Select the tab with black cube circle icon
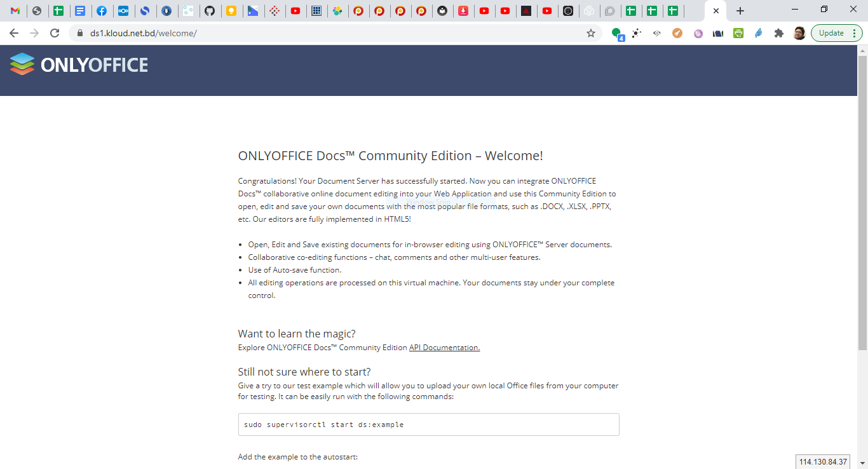Image resolution: width=868 pixels, height=469 pixels. 568,11
